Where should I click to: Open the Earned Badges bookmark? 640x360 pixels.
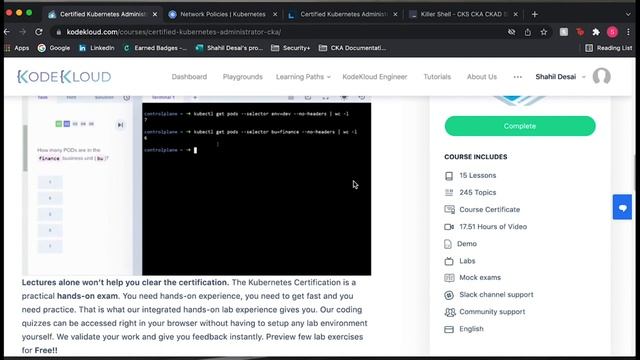tap(155, 48)
